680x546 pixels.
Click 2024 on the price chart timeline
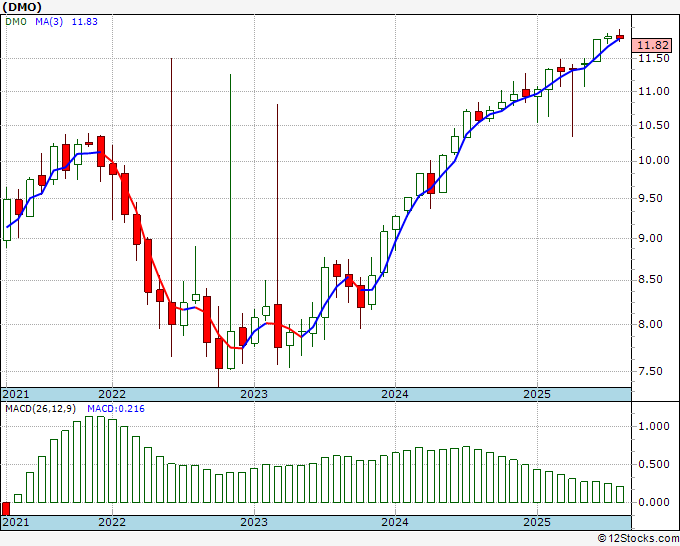click(x=395, y=394)
